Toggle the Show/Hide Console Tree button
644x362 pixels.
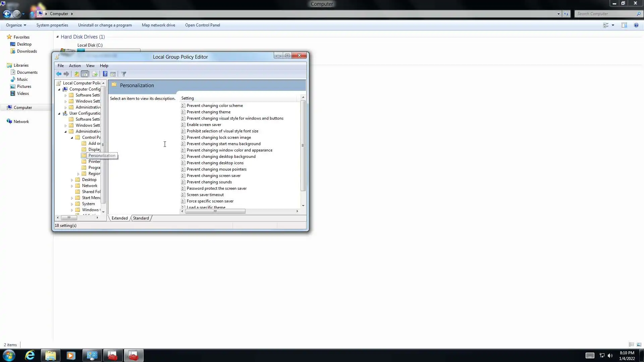(85, 74)
